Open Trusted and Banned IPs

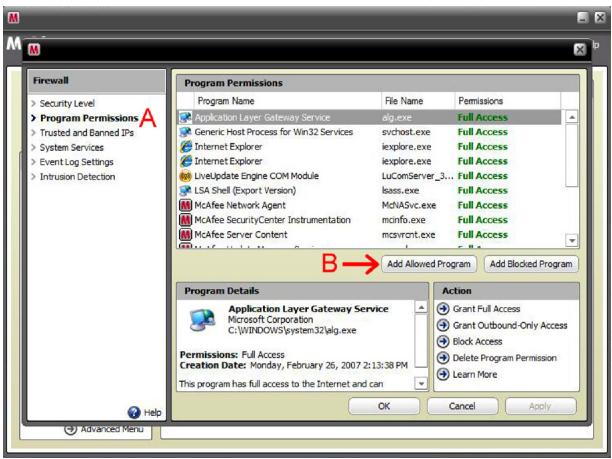pyautogui.click(x=87, y=133)
